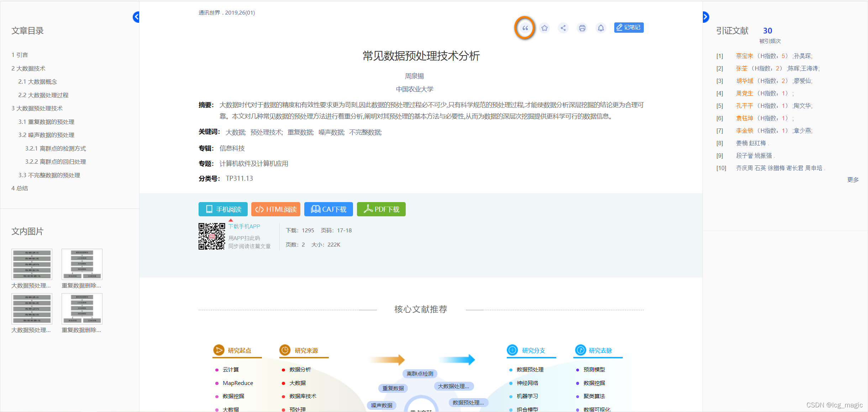Click the star favorite icon
This screenshot has height=412, width=868.
[544, 28]
